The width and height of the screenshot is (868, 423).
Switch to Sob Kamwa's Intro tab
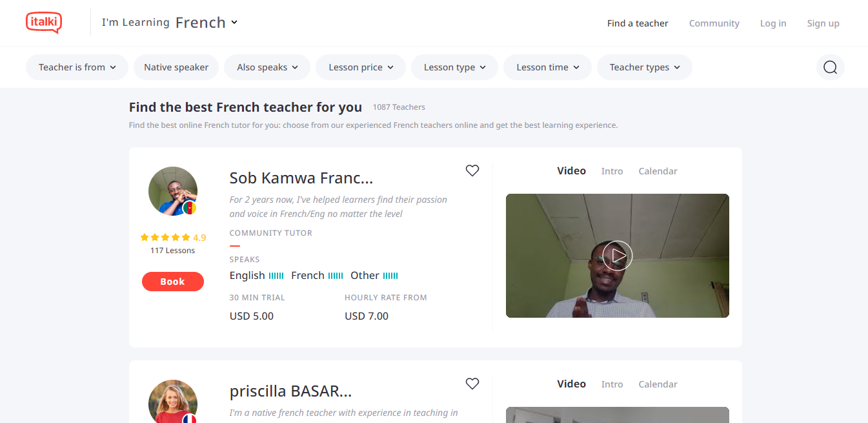pos(612,171)
